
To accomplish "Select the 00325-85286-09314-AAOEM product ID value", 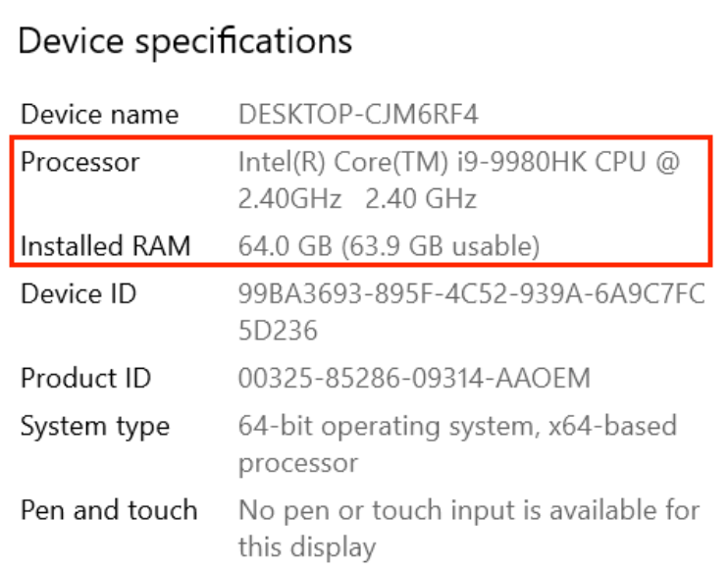I will point(414,378).
